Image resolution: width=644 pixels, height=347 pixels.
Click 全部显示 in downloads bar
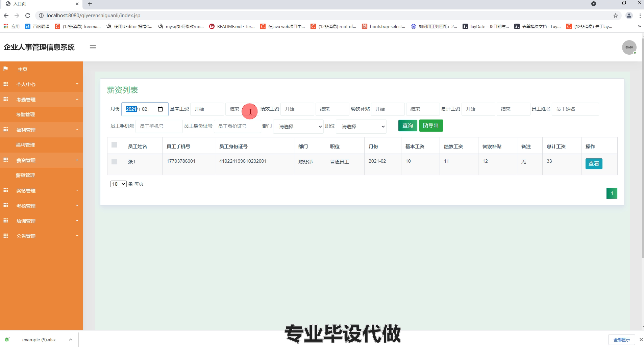click(622, 340)
